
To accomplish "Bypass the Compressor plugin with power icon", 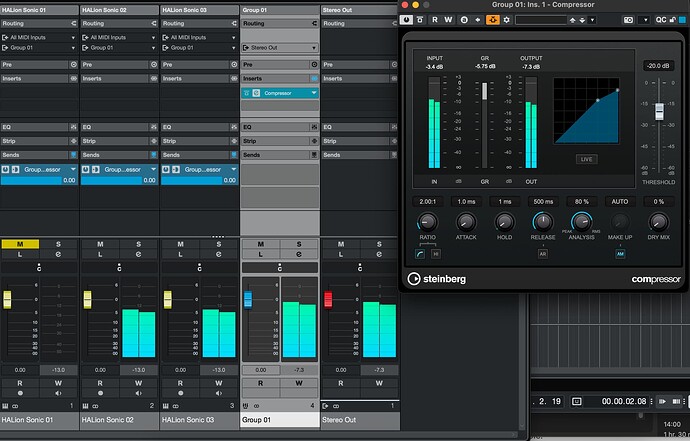I will pyautogui.click(x=405, y=19).
